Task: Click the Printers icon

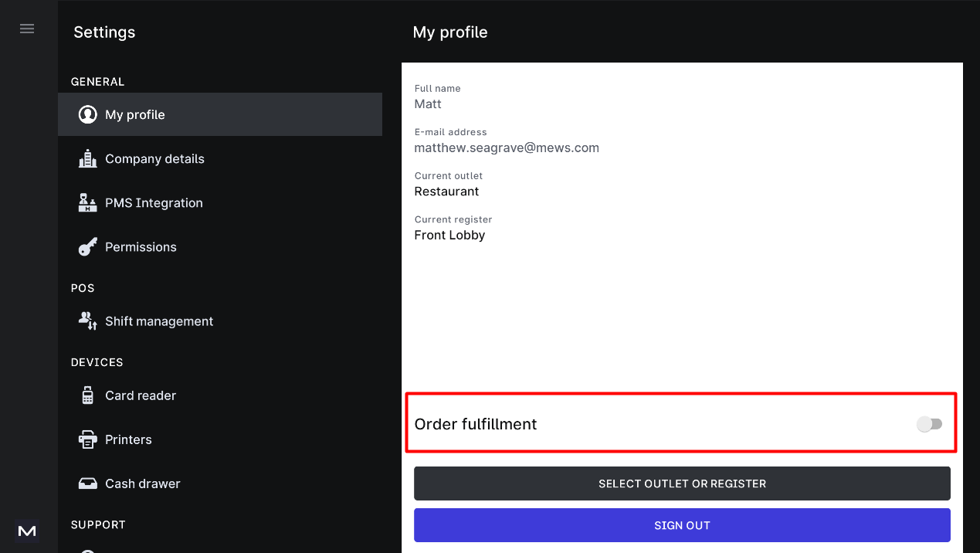Action: tap(87, 439)
